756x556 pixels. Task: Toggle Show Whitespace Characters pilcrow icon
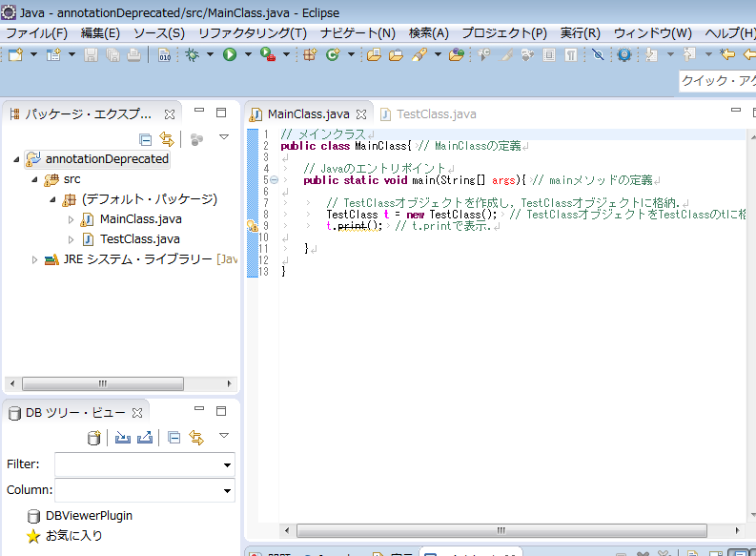pos(571,55)
